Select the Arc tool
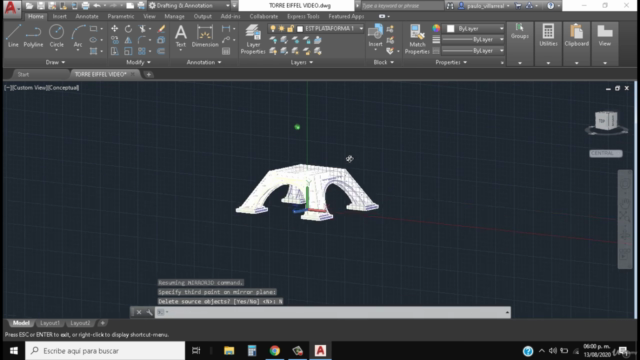Viewport: 640px width, 360px height. (x=78, y=36)
